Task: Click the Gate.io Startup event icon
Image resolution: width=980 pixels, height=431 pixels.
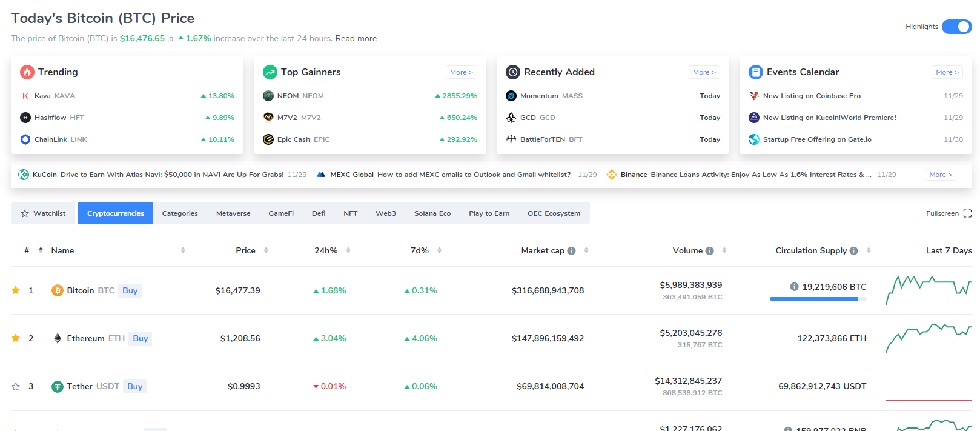Action: click(x=754, y=139)
